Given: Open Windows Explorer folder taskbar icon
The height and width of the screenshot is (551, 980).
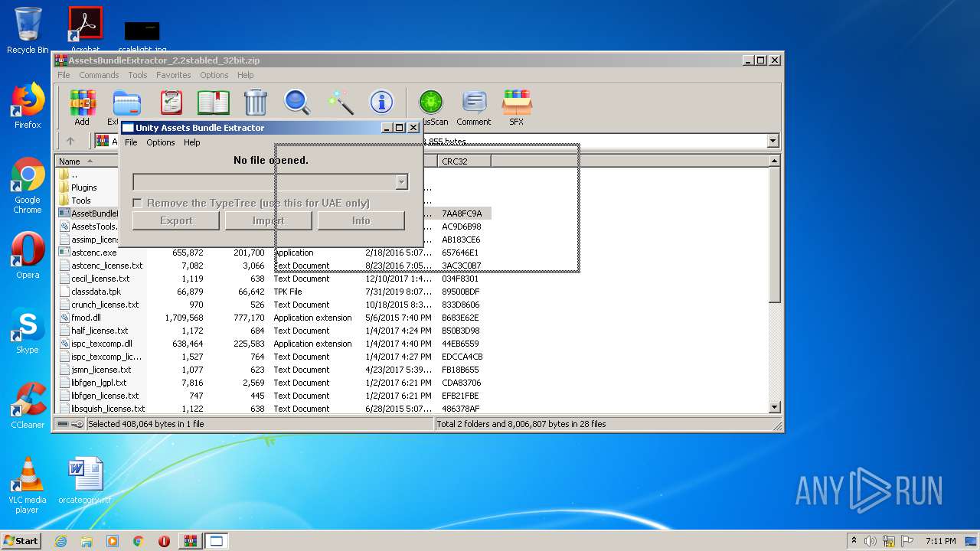Looking at the screenshot, I should tap(87, 541).
